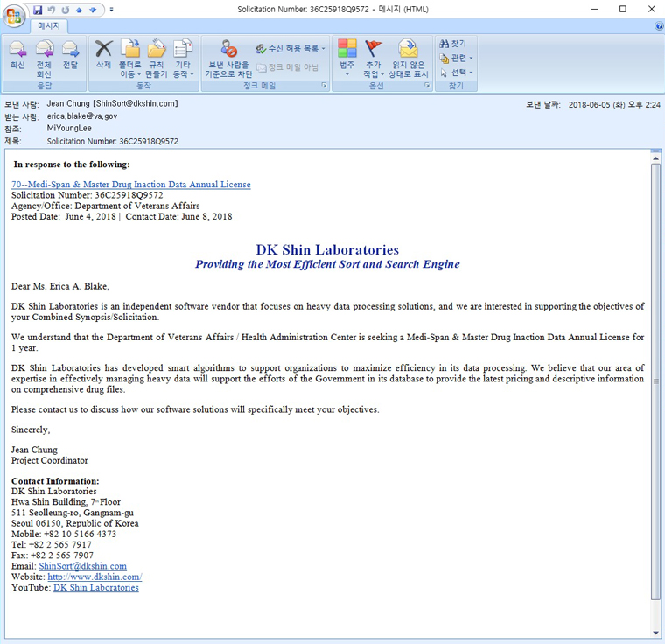Click the DK Shin Laboratories heading
The width and height of the screenshot is (665, 644).
[x=327, y=250]
